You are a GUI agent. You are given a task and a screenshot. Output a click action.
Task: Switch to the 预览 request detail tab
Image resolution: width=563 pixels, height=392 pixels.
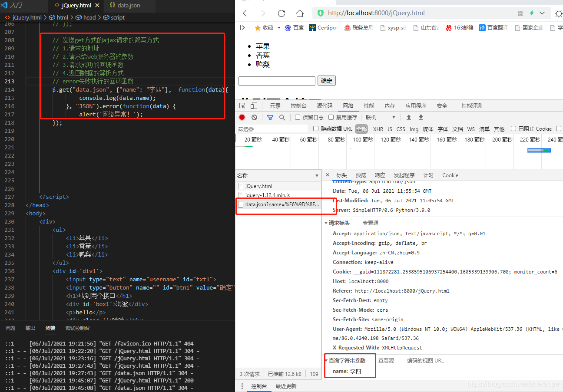pyautogui.click(x=361, y=175)
